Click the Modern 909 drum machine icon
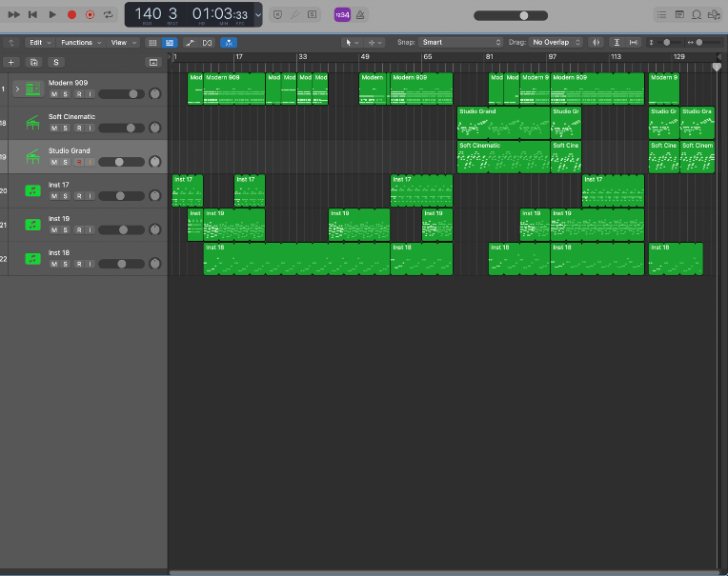728x576 pixels. tap(33, 89)
